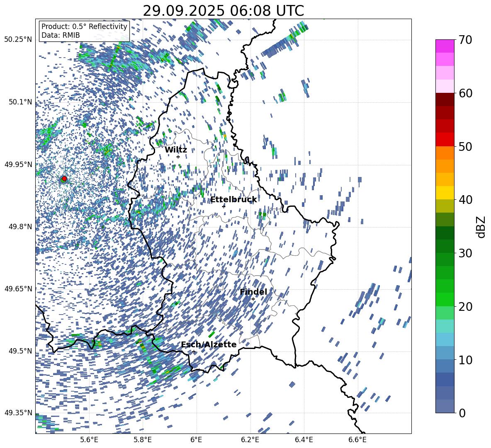Click the Ettelbruck city label

233,200
